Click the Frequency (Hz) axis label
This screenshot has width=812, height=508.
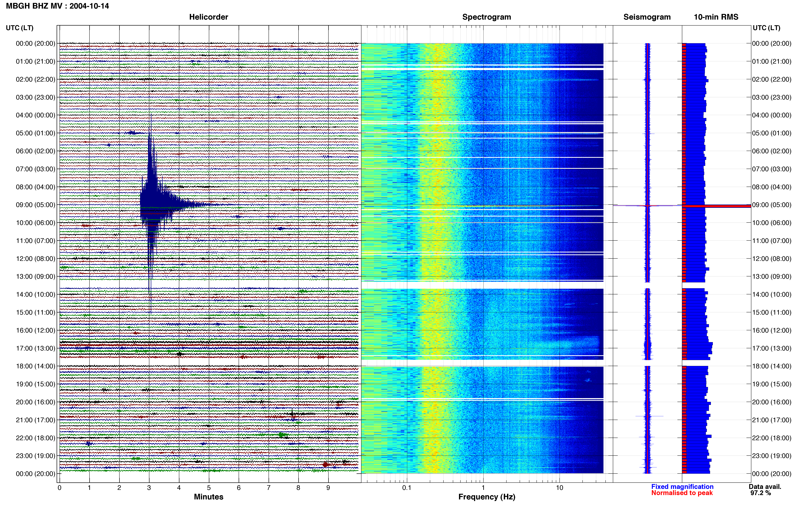pos(487,497)
